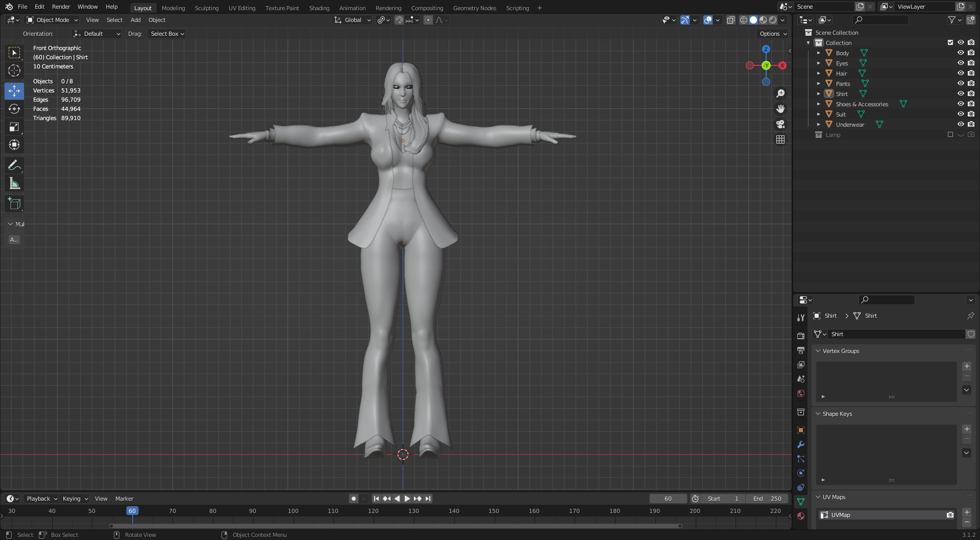Click timeline playhead marker at 60
The width and height of the screenshot is (980, 540).
132,511
